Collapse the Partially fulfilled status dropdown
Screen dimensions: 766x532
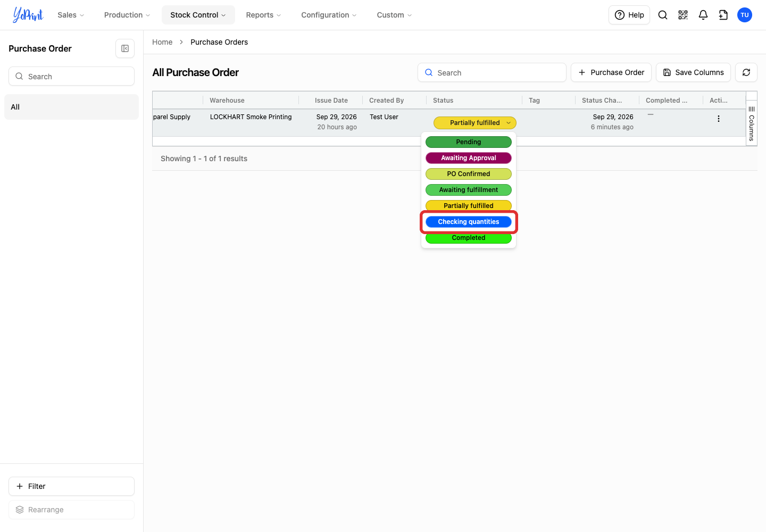[475, 123]
